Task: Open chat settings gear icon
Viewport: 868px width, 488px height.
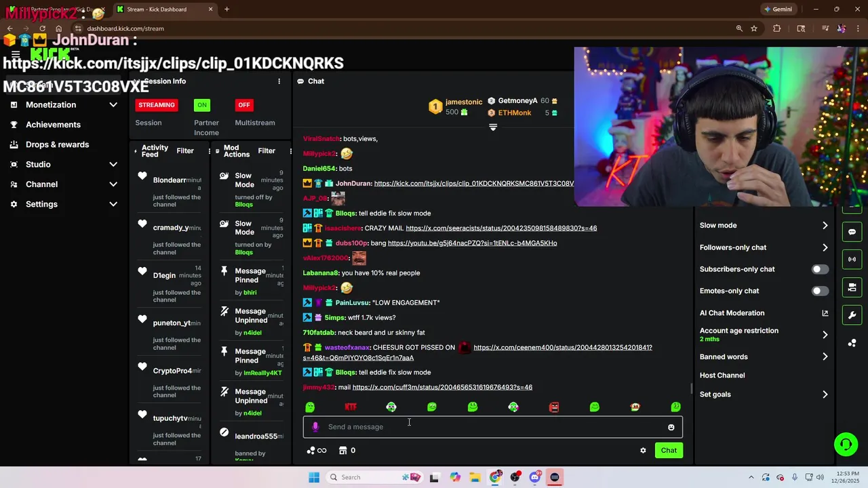Action: pos(643,451)
